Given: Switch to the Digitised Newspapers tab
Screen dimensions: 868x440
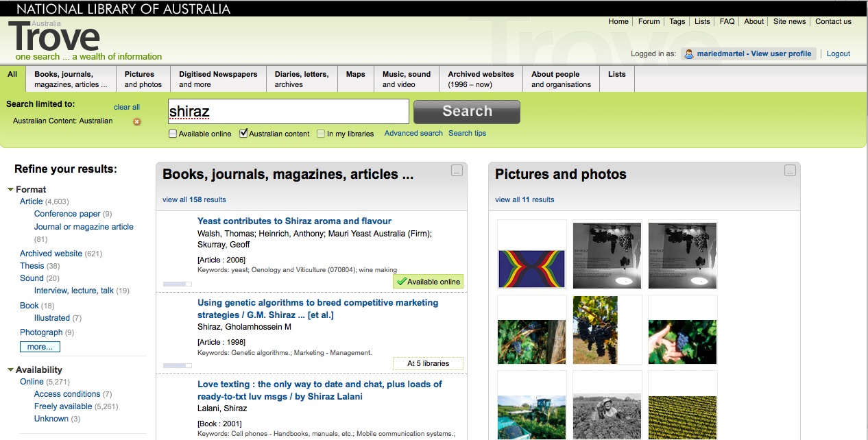Looking at the screenshot, I should [218, 80].
